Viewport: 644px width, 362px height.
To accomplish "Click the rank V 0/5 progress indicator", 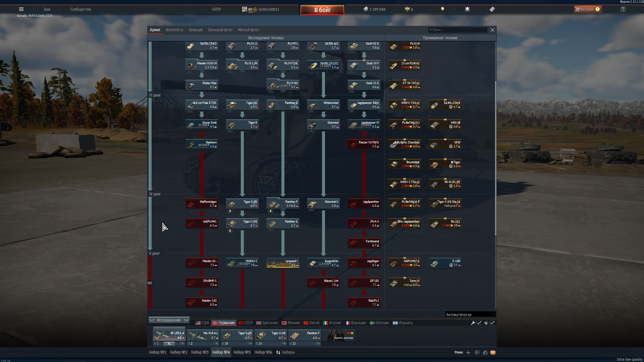I will coord(150,283).
